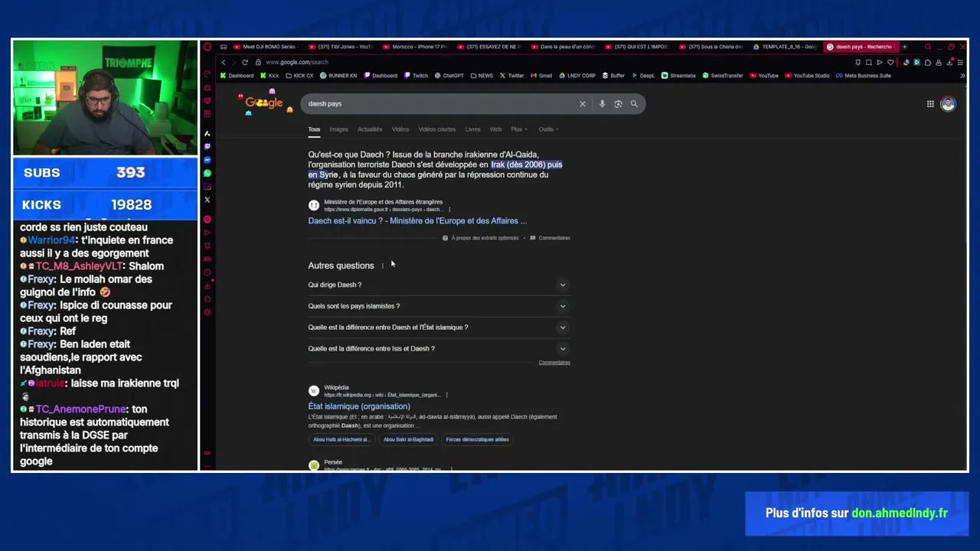Click the address bar padlock icon
980x551 pixels.
tap(259, 62)
